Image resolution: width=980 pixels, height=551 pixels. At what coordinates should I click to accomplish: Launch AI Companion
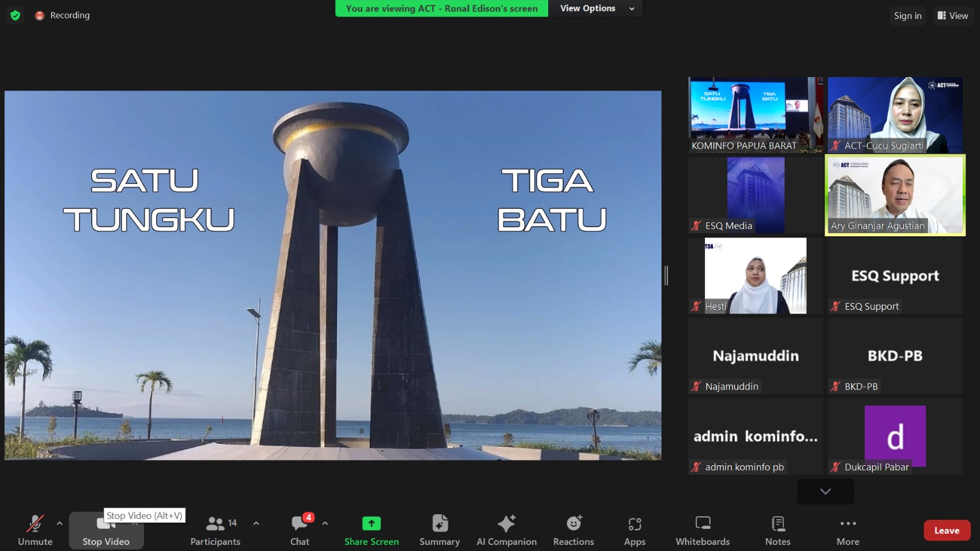[x=507, y=530]
